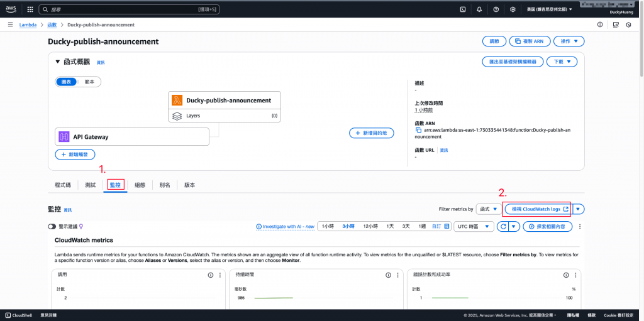This screenshot has height=321, width=644.
Task: Click the info icon in the breadcrumb bar
Action: [600, 24]
